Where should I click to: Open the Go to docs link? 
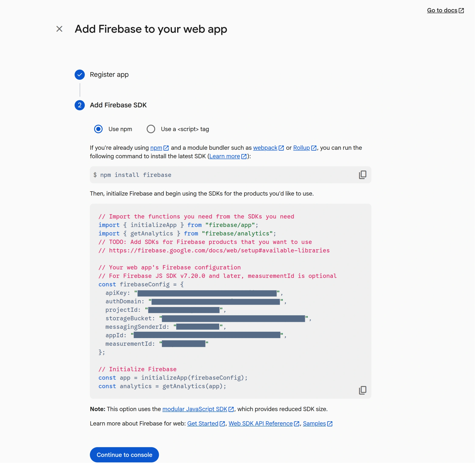[443, 10]
